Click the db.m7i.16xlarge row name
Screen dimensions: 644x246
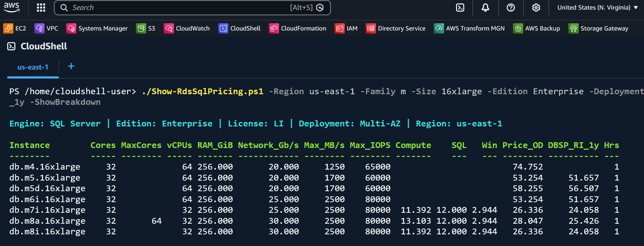[47, 210]
